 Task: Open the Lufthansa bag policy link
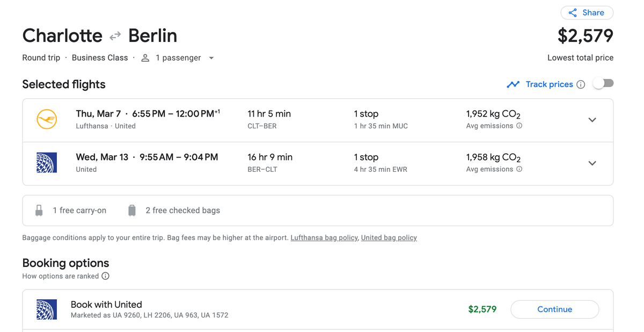point(324,237)
